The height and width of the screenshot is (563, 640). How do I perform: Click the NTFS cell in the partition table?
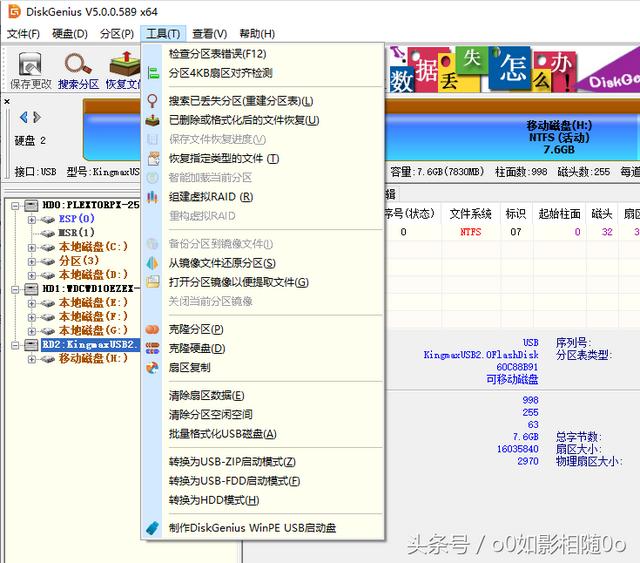point(471,232)
